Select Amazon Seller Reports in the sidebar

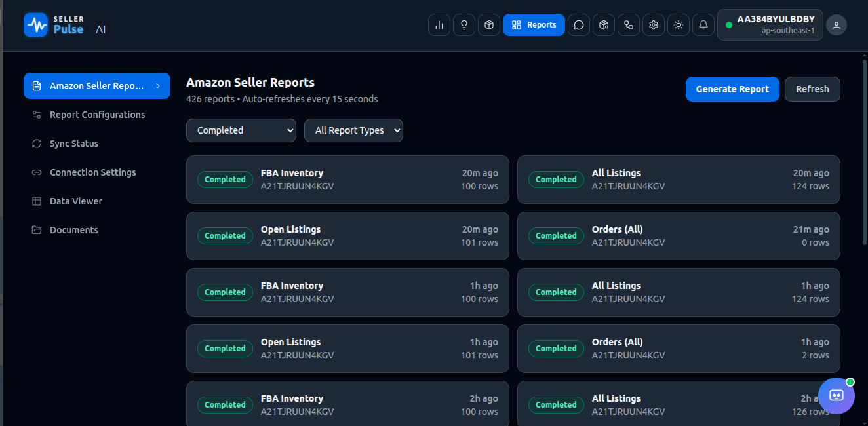[x=97, y=86]
